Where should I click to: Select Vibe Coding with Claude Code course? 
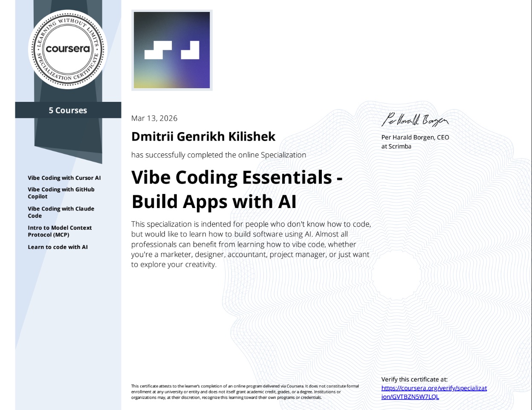coord(61,212)
